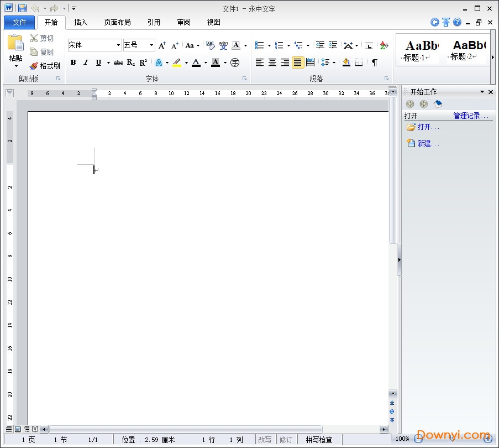Toggle 改写 overwrite mode in status bar
The image size is (499, 448).
coord(265,440)
